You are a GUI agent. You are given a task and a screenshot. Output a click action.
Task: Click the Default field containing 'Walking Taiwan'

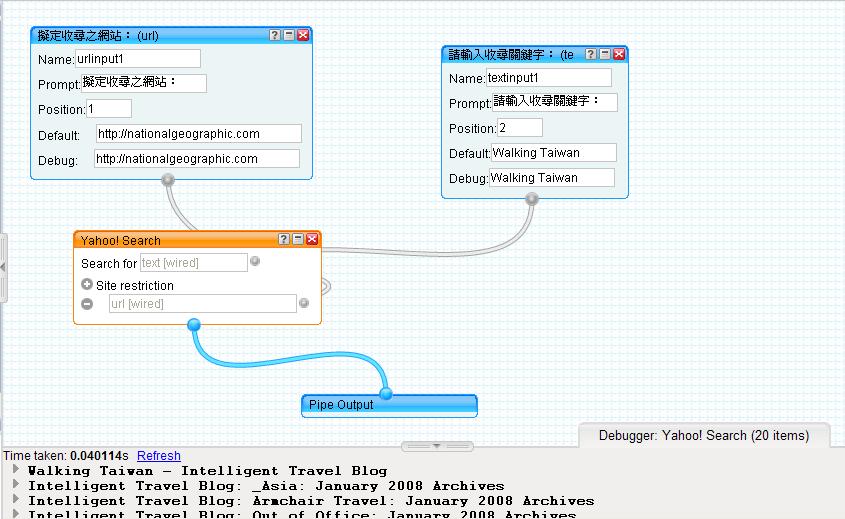(x=553, y=153)
